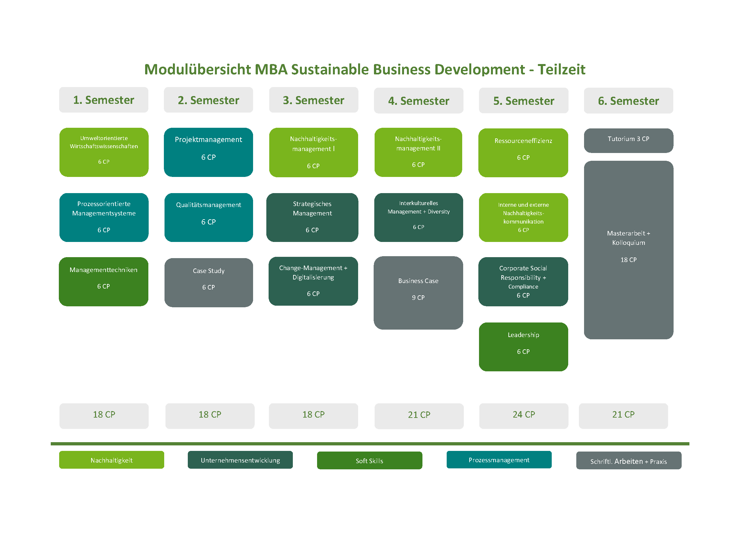Select the 1. Semester header
The image size is (756, 535).
coord(104,100)
